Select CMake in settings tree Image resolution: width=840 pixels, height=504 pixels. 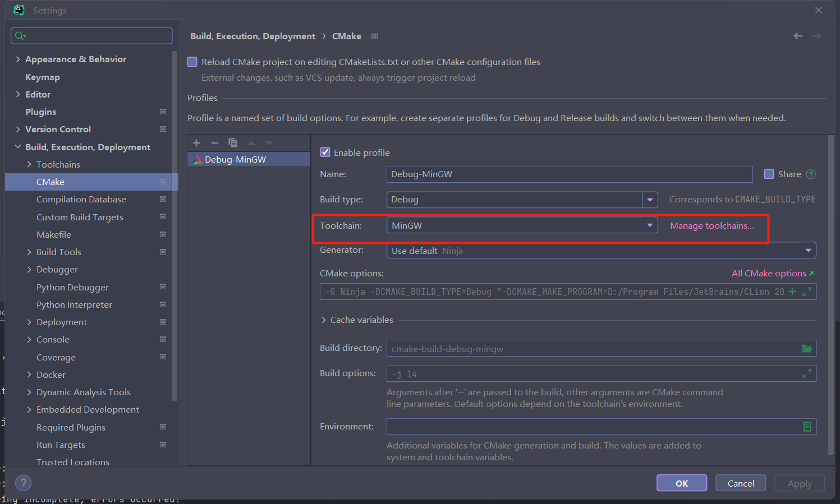coord(91,182)
